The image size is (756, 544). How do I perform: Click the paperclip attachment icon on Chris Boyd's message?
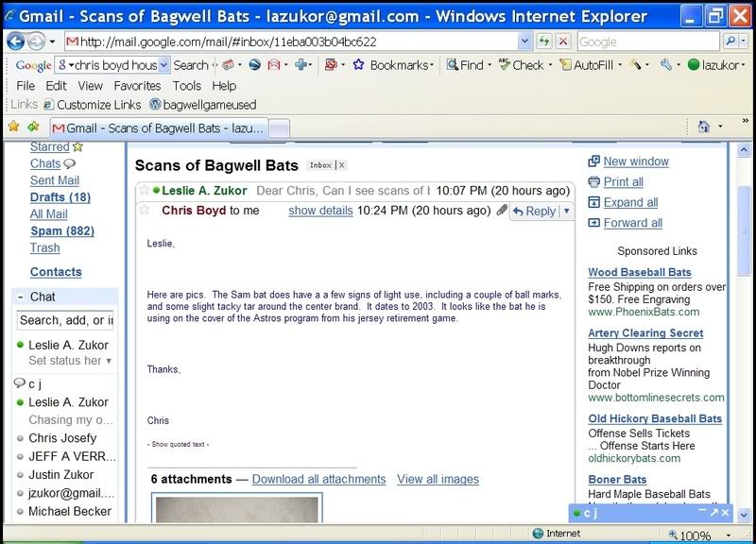502,210
